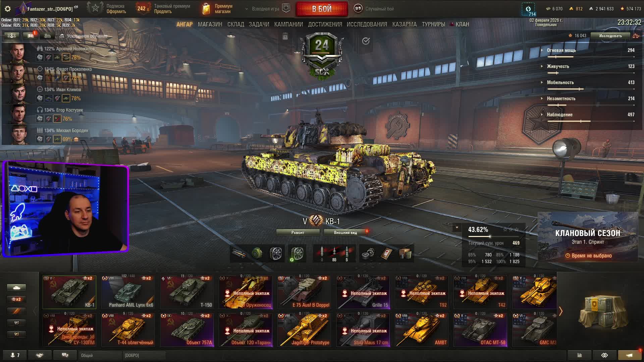Toggle the checkmark icon beside rank badge
Viewport: 644px width, 362px height.
pyautogui.click(x=366, y=41)
